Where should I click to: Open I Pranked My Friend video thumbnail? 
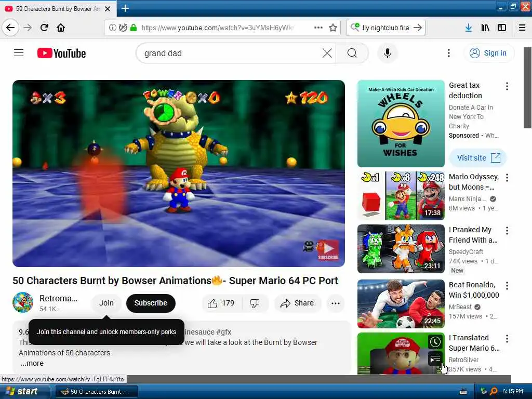tap(401, 249)
